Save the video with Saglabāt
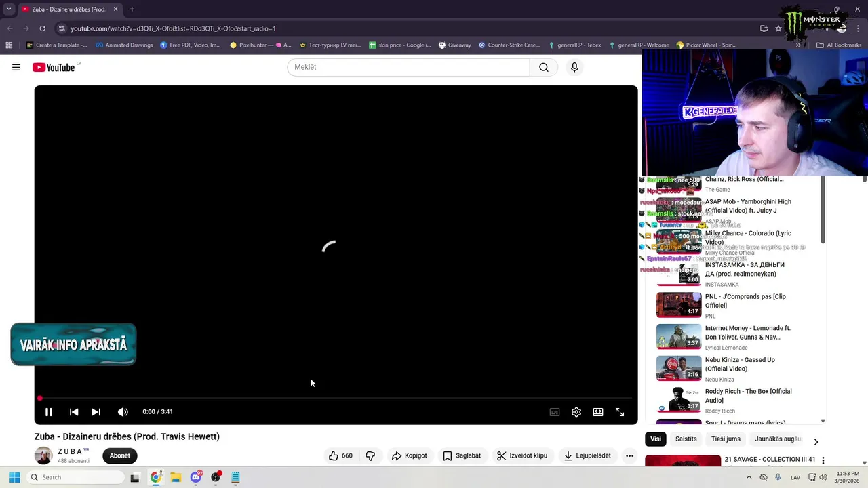868x488 pixels. 462,455
